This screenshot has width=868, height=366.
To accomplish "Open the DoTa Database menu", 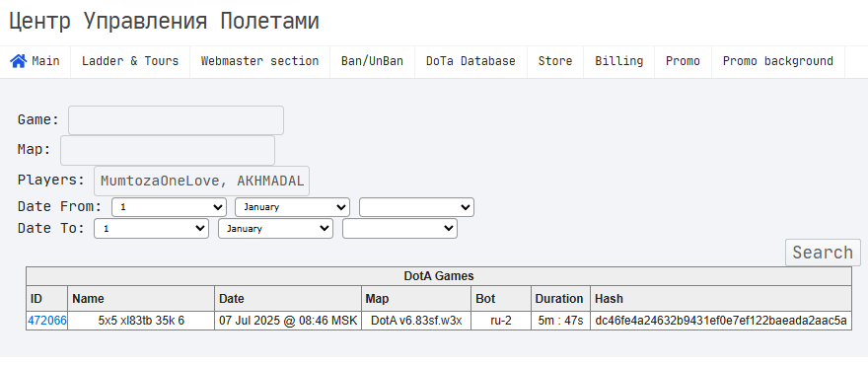I will point(470,61).
